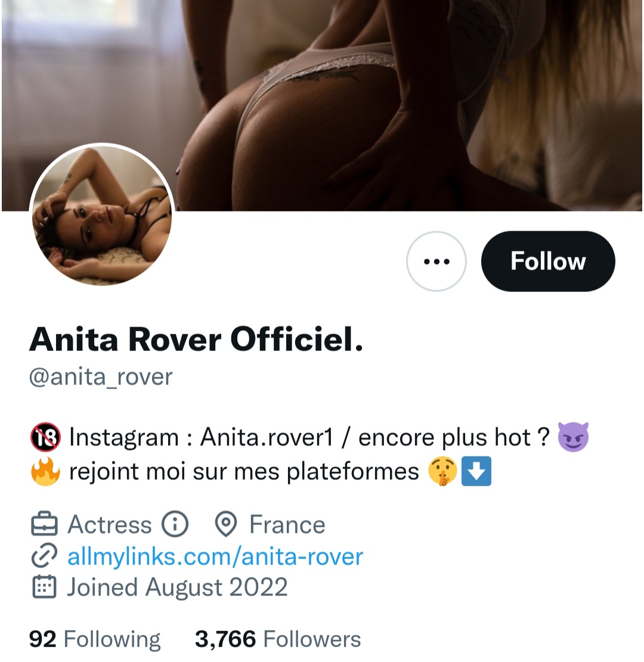Click the Actress category label
This screenshot has height=662, width=644.
point(110,525)
